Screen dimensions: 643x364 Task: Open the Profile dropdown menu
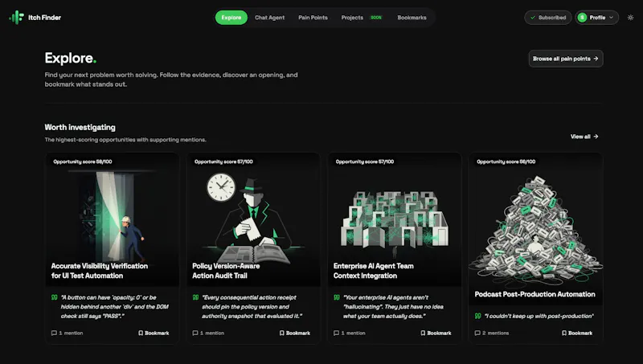click(596, 18)
